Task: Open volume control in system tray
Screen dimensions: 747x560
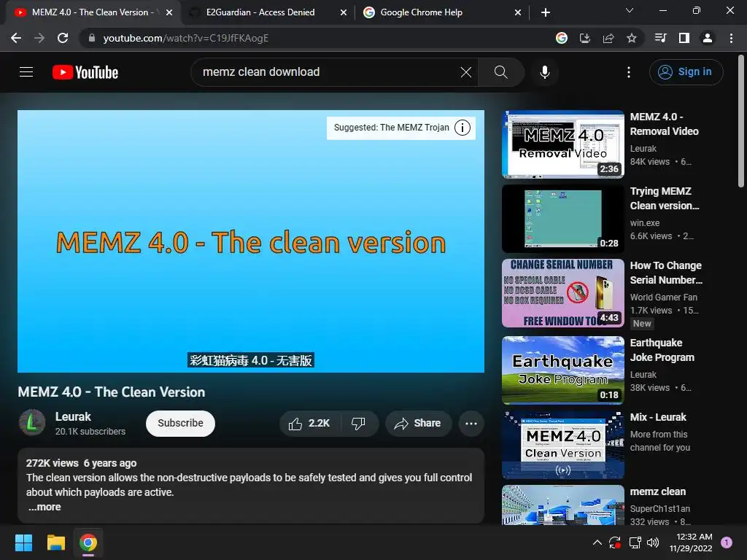Action: (653, 542)
